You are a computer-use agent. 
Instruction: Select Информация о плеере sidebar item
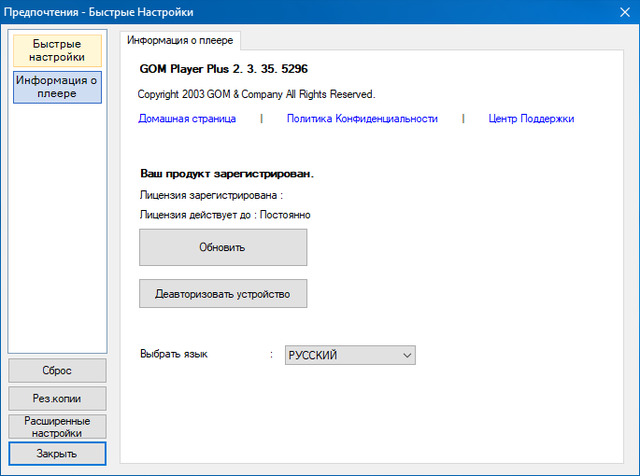click(57, 86)
